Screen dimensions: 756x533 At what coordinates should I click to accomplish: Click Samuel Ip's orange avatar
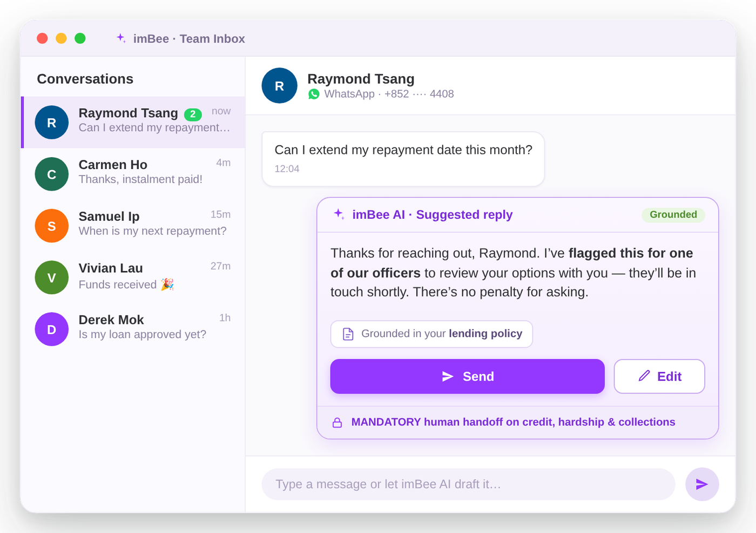pos(52,226)
